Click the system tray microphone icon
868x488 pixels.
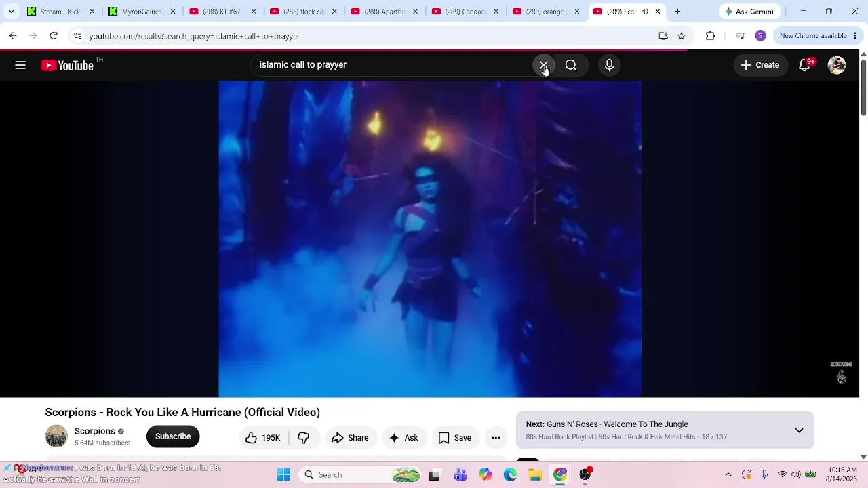(x=764, y=475)
